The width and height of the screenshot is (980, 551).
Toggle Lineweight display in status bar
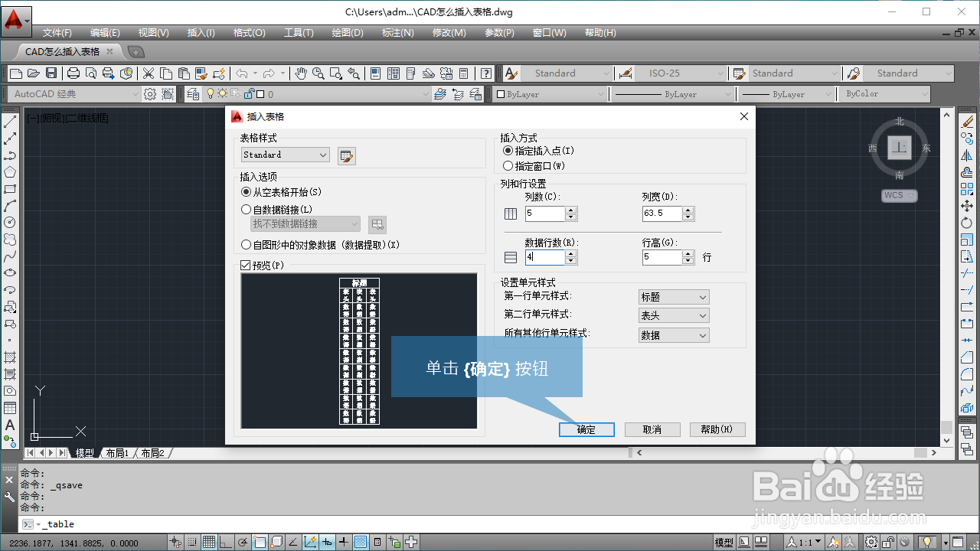[344, 543]
